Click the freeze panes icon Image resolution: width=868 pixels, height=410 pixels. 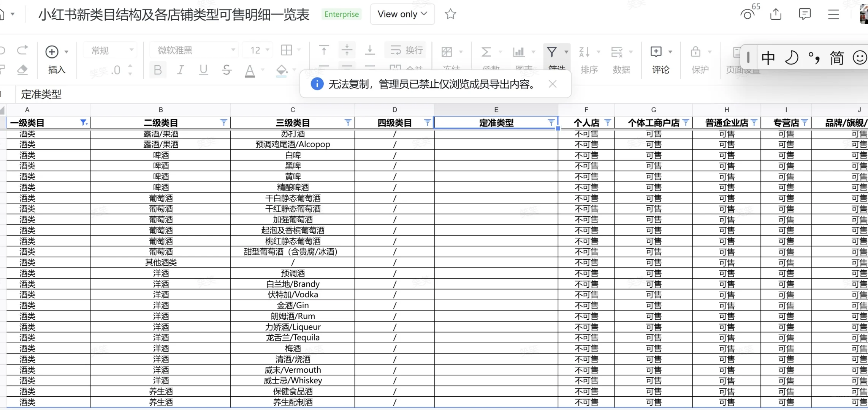(x=447, y=52)
